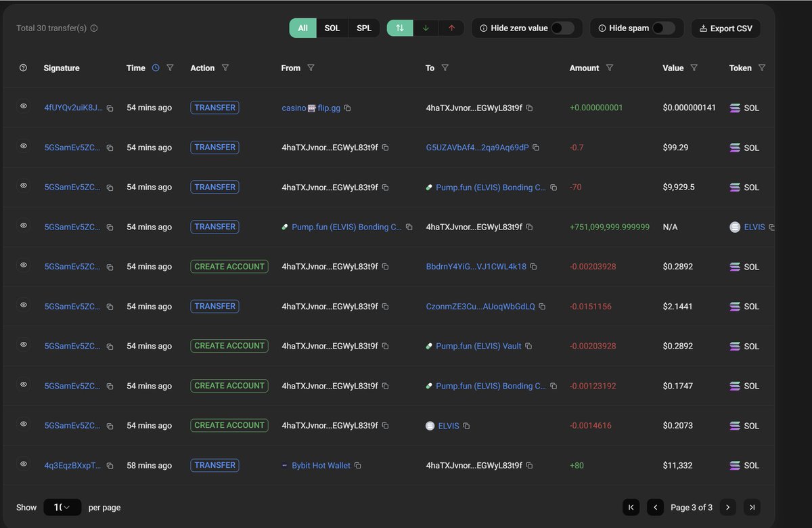Click the $9,929.5 value cell

(x=679, y=188)
